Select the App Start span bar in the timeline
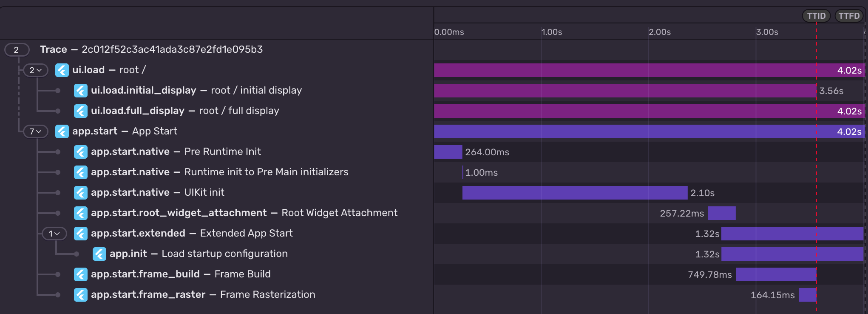 click(649, 131)
